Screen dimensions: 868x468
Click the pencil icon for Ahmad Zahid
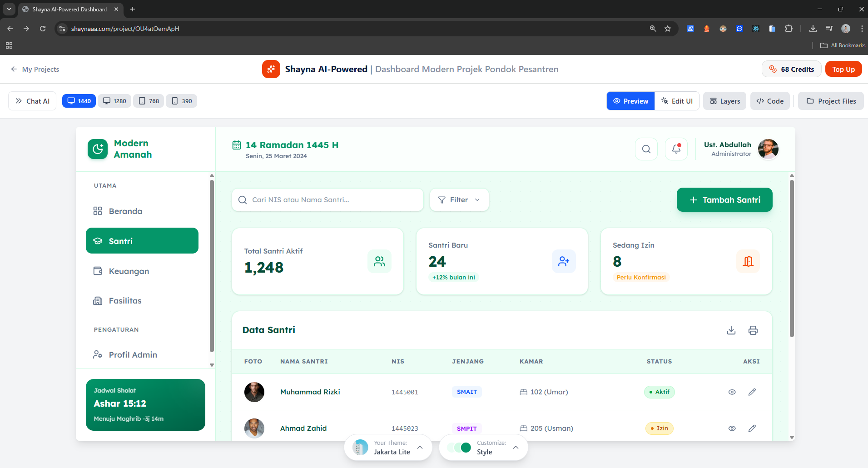[x=752, y=428]
